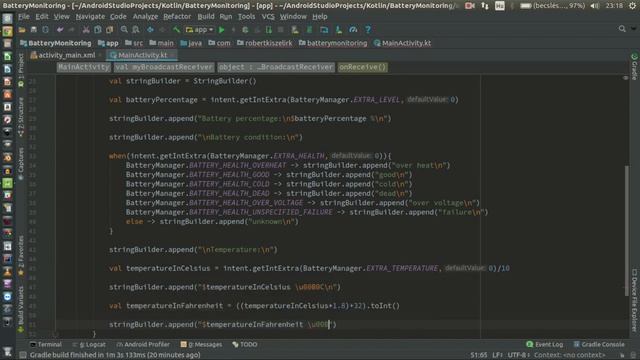This screenshot has height=360, width=640.
Task: Click the MainActivity structure breadcrumb
Action: (84, 67)
